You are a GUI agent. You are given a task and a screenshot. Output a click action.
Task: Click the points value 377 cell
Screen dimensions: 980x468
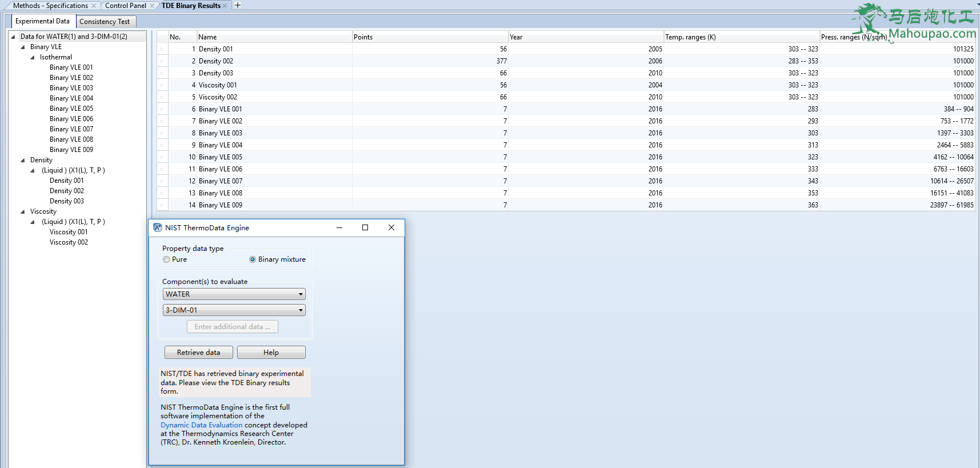pos(430,61)
